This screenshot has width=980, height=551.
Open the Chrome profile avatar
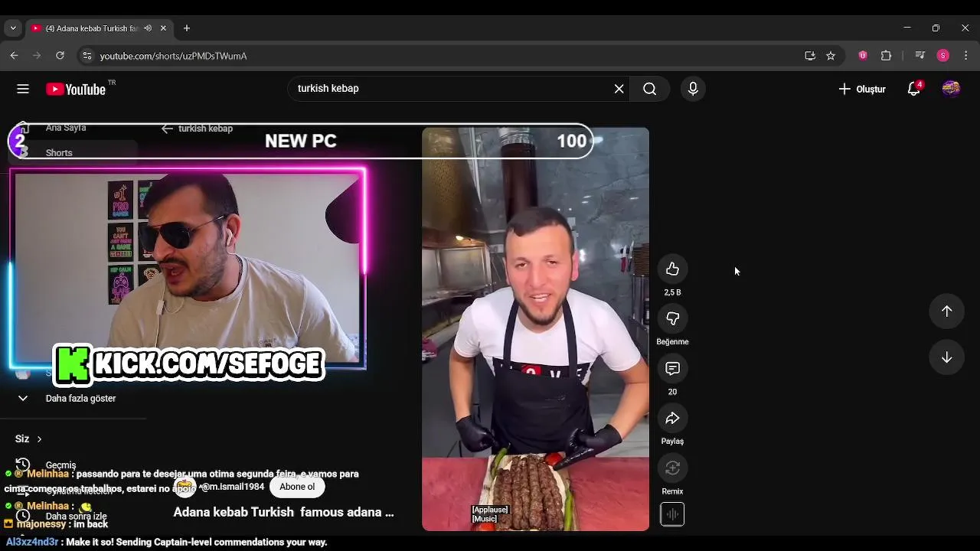coord(943,56)
